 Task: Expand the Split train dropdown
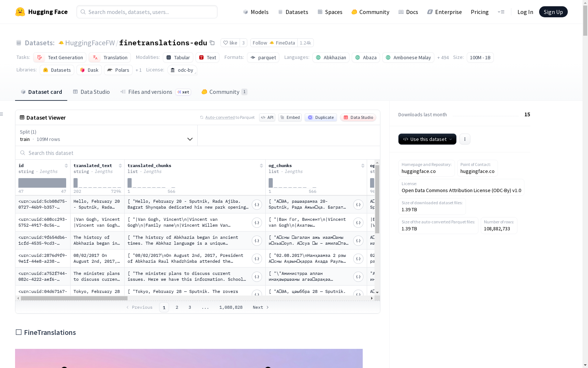coord(107,135)
